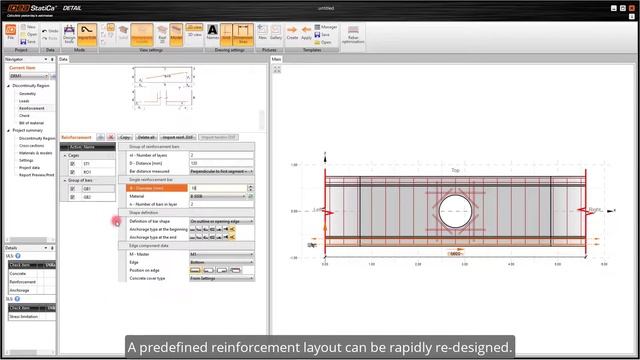The image size is (640, 360).
Task: Switch to the Main tab
Action: point(276,59)
